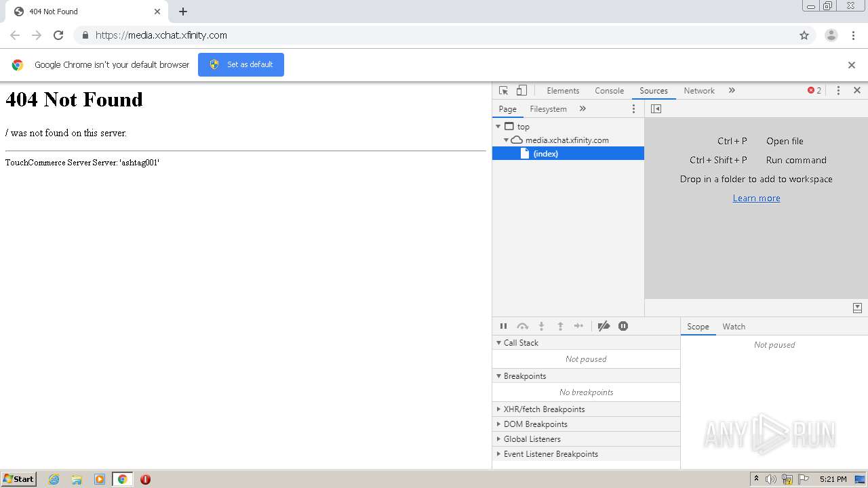Select the Watch tab
This screenshot has width=868, height=488.
[734, 327]
